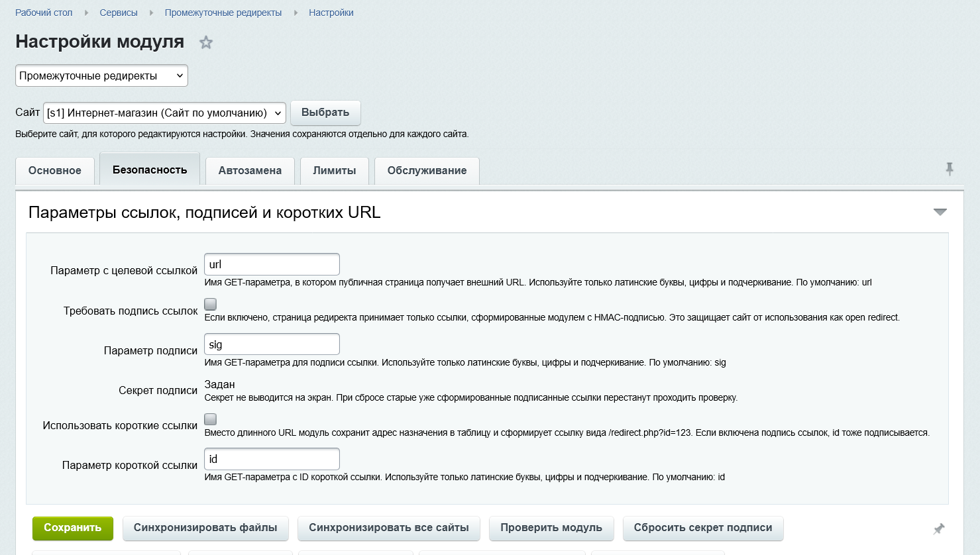This screenshot has height=555, width=980.
Task: Switch to the Основное tab
Action: pyautogui.click(x=55, y=171)
